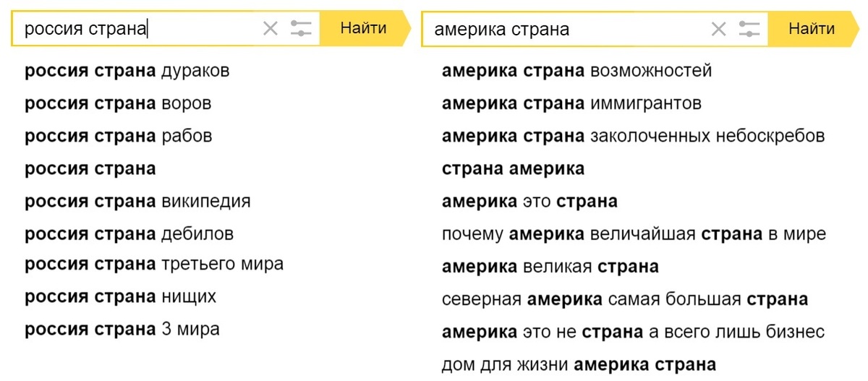
Task: Select suggestion 'северная америка самая большая страна'
Action: point(624,299)
